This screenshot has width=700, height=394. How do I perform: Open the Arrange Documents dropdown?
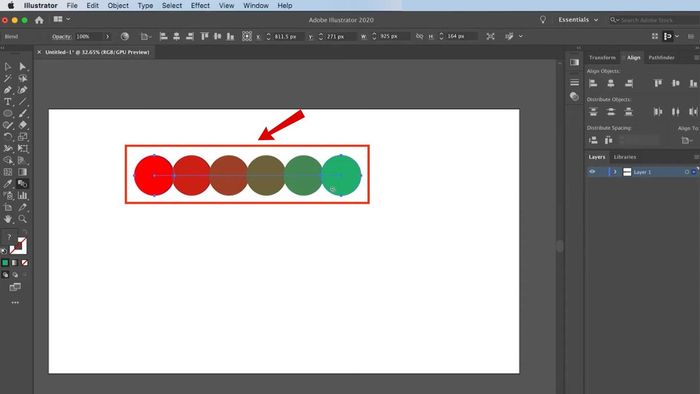[62, 19]
